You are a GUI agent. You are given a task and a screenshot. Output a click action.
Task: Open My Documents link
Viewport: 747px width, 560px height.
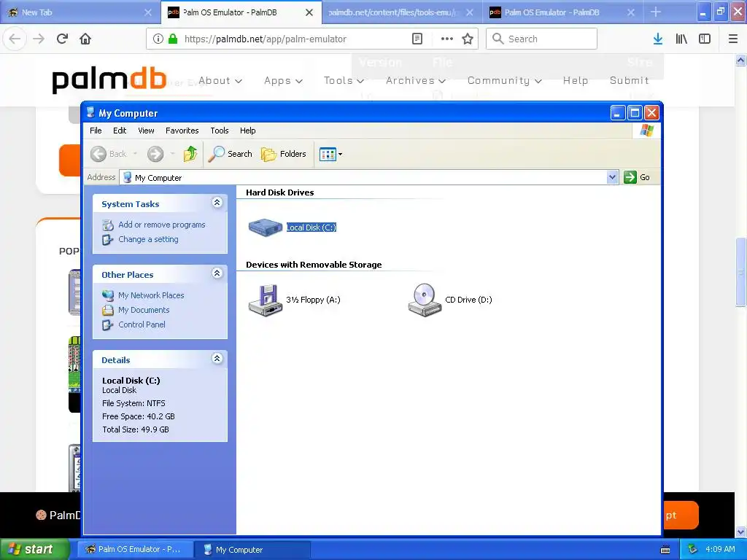click(x=144, y=310)
